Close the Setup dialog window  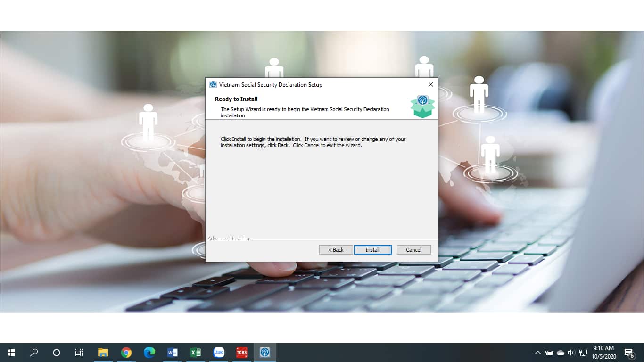tap(430, 84)
